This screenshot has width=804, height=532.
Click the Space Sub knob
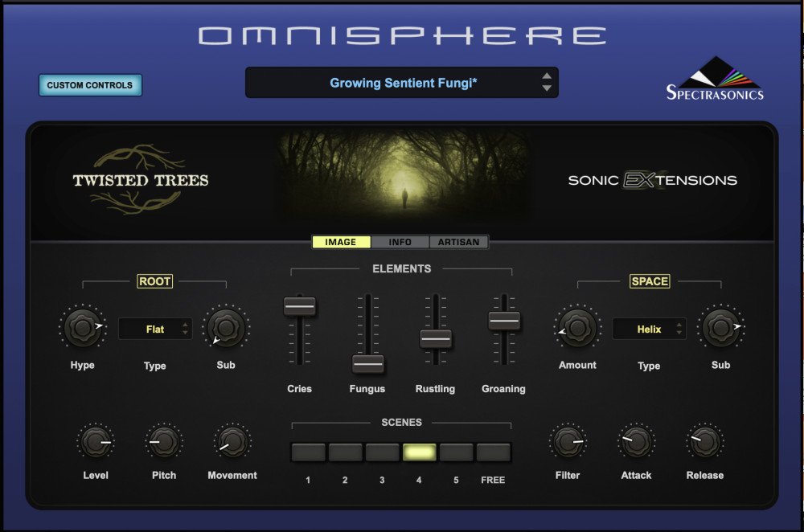pos(721,328)
